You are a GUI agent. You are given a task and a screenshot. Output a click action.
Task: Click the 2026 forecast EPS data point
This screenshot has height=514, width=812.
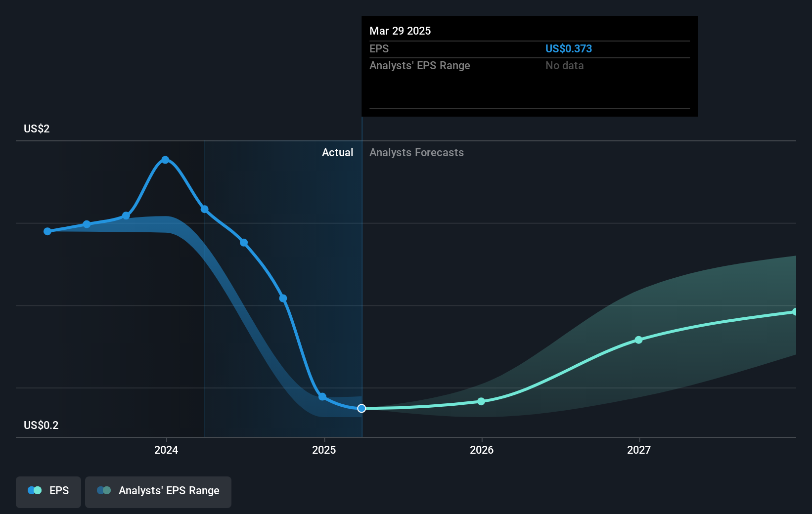(x=481, y=401)
